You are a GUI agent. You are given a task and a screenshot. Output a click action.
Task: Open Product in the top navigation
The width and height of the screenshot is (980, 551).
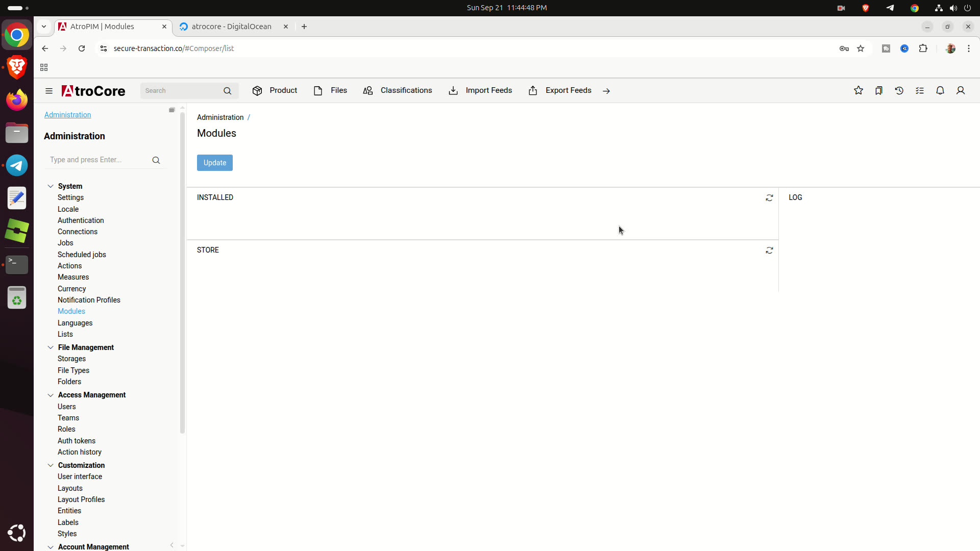click(275, 90)
